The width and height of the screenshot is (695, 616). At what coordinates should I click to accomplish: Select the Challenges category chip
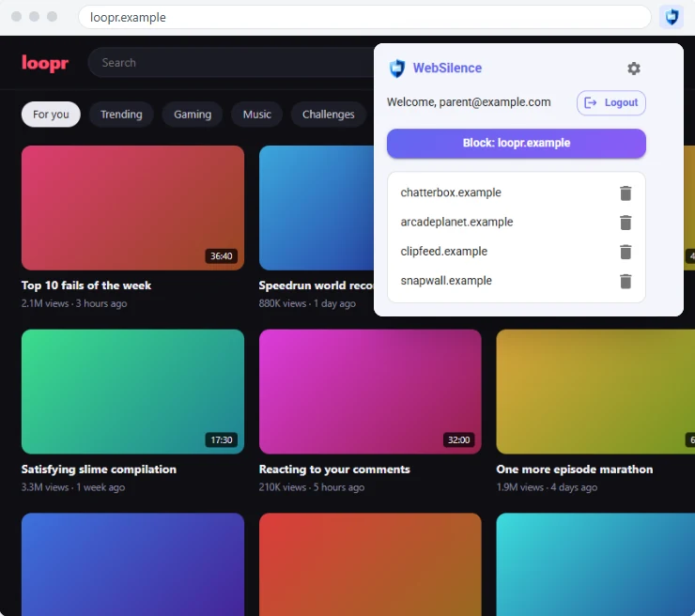329,115
